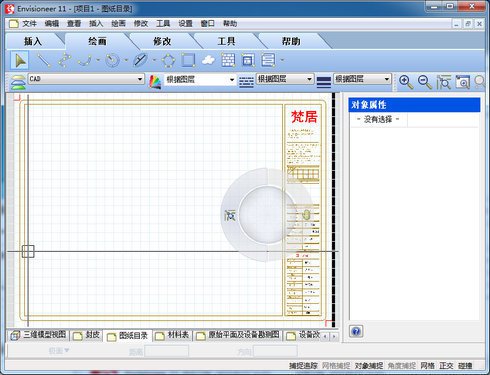Select the Rectangle drawing tool

(x=188, y=60)
